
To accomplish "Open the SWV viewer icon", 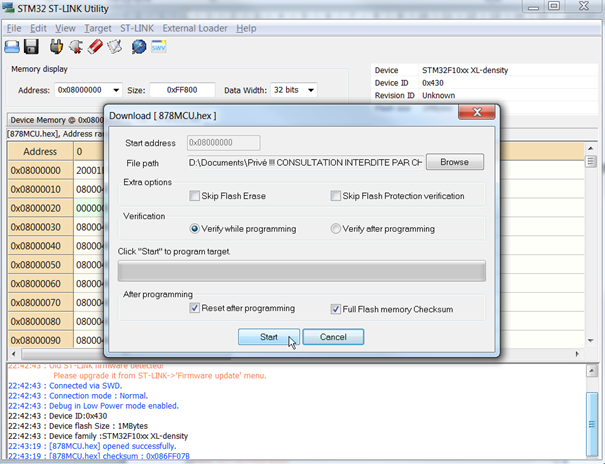I will [x=159, y=46].
